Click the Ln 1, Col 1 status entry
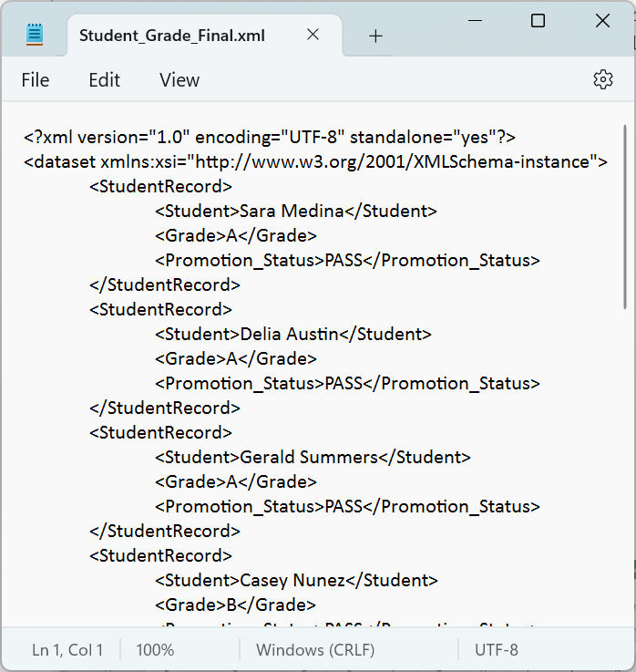The height and width of the screenshot is (672, 636). tap(67, 650)
